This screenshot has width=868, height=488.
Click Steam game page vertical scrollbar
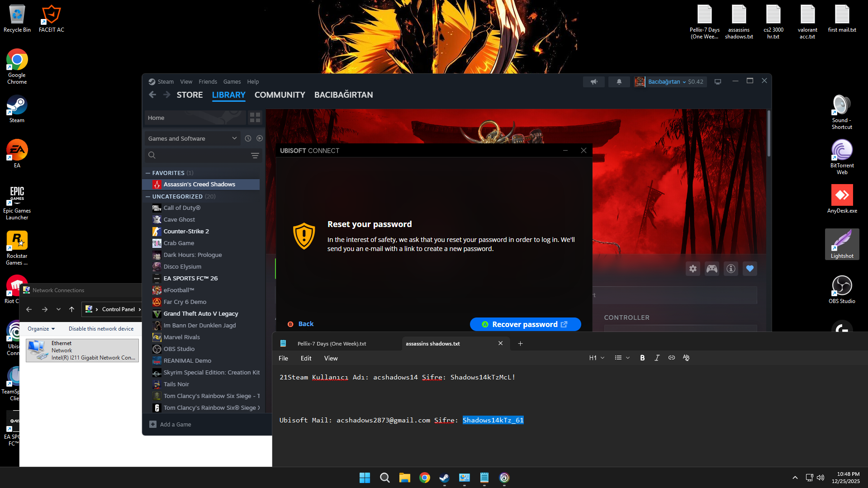(x=768, y=133)
